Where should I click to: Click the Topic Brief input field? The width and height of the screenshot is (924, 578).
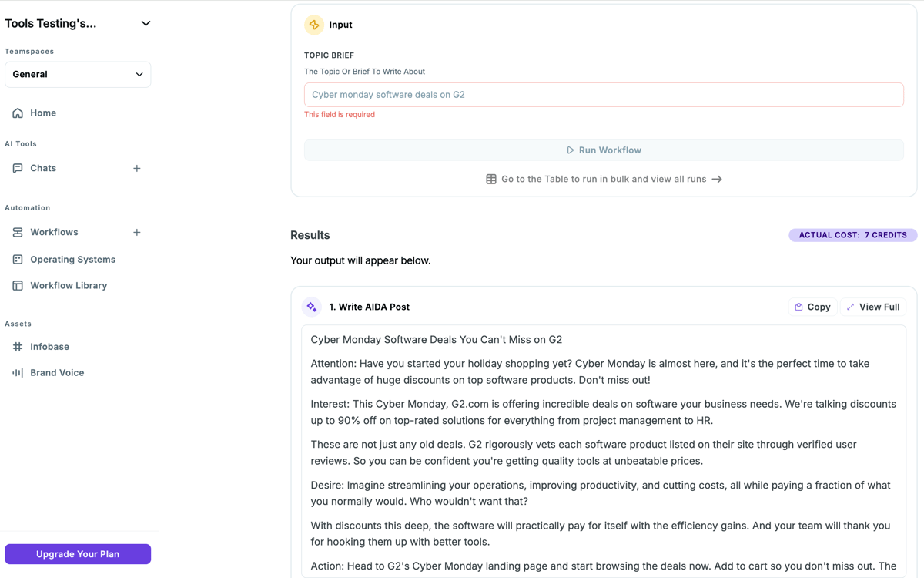604,94
